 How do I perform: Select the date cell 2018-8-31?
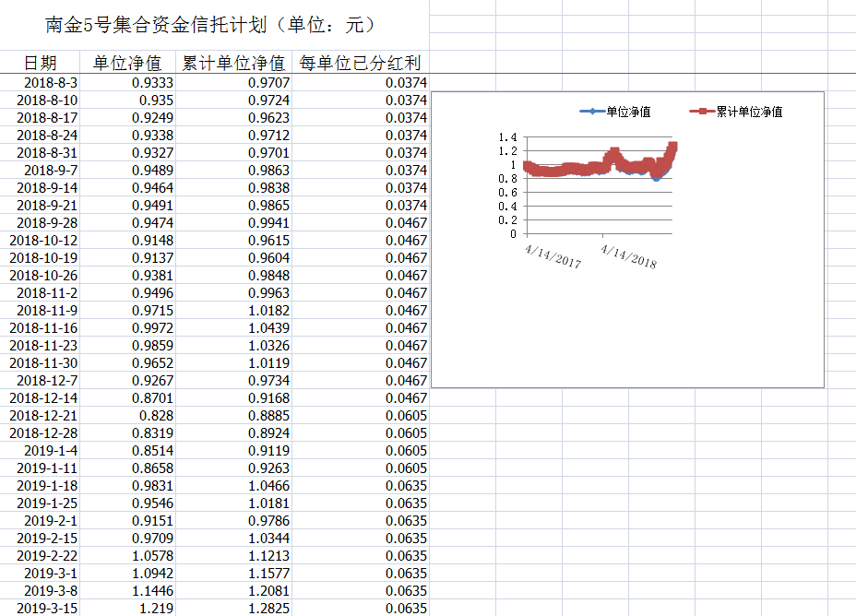[40, 152]
